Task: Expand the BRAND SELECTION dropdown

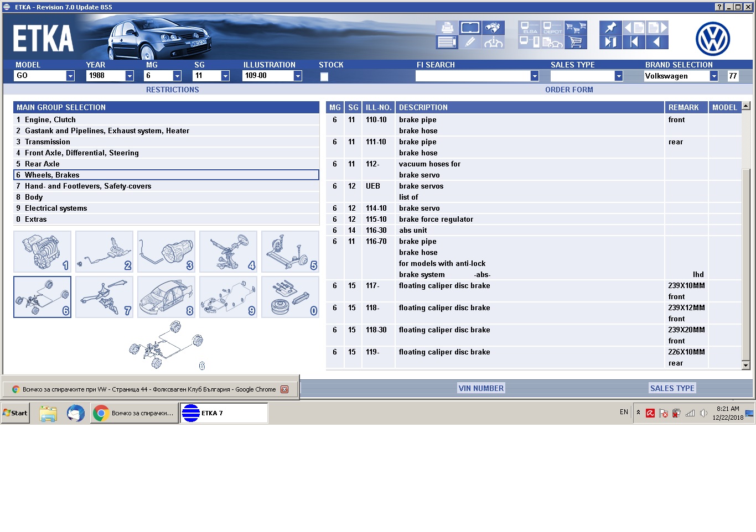Action: [x=714, y=76]
